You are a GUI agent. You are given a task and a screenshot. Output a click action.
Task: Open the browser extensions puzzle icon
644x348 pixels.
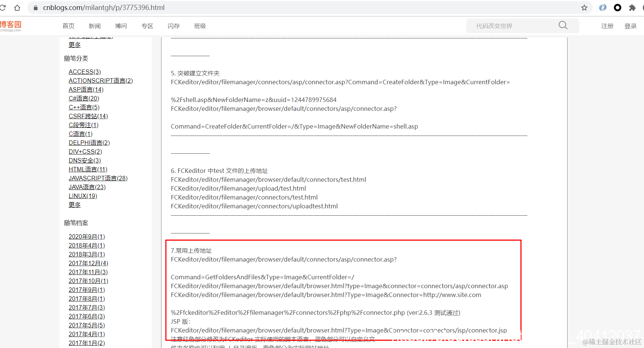coord(632,7)
